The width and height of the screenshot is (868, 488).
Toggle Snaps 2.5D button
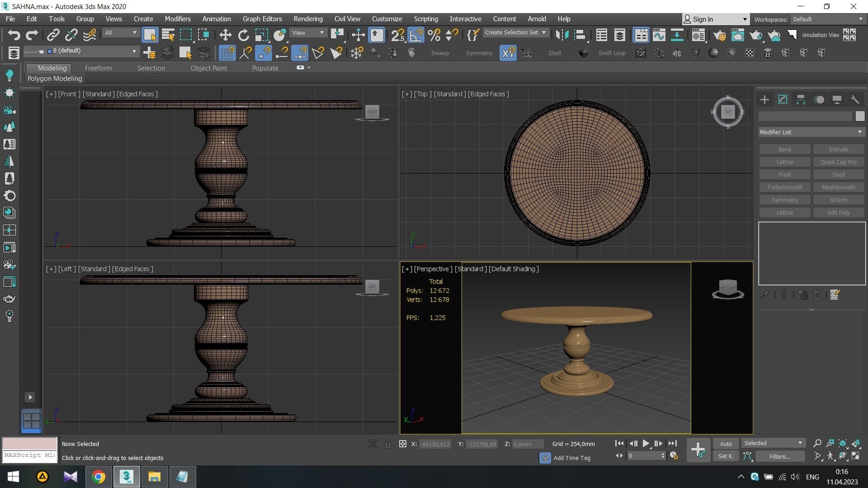click(x=397, y=35)
